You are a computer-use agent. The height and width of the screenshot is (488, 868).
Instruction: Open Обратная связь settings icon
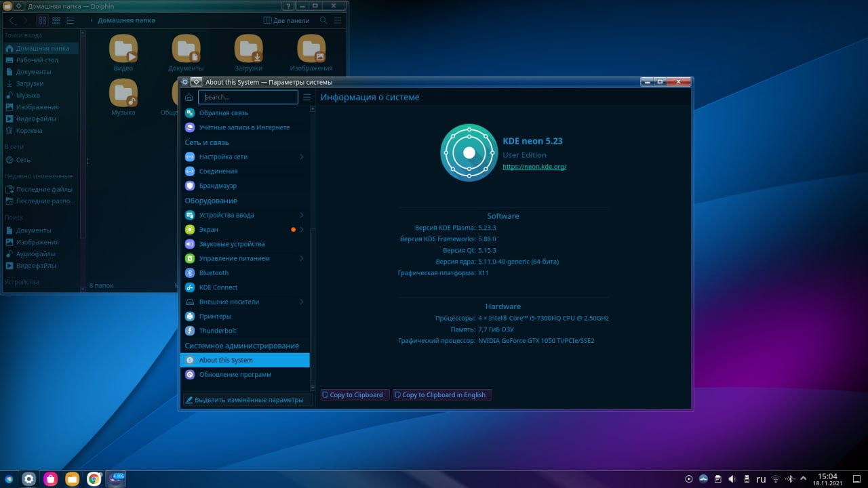190,113
